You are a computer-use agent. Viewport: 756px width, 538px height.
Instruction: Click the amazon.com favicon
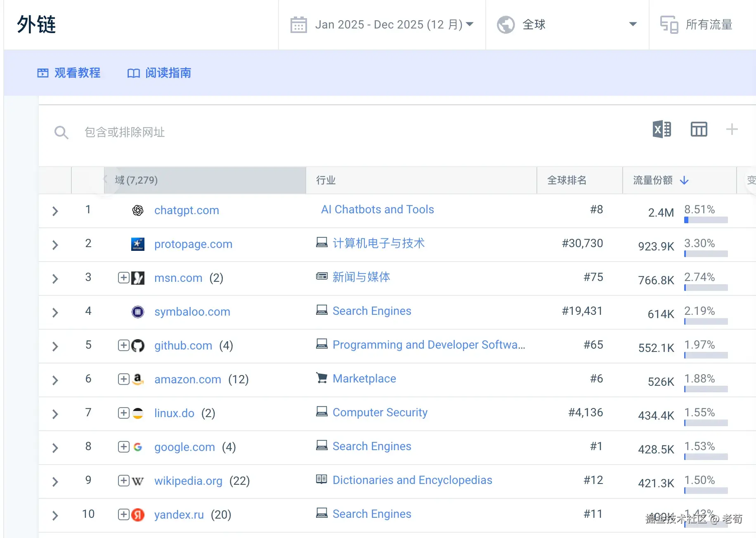(x=138, y=380)
